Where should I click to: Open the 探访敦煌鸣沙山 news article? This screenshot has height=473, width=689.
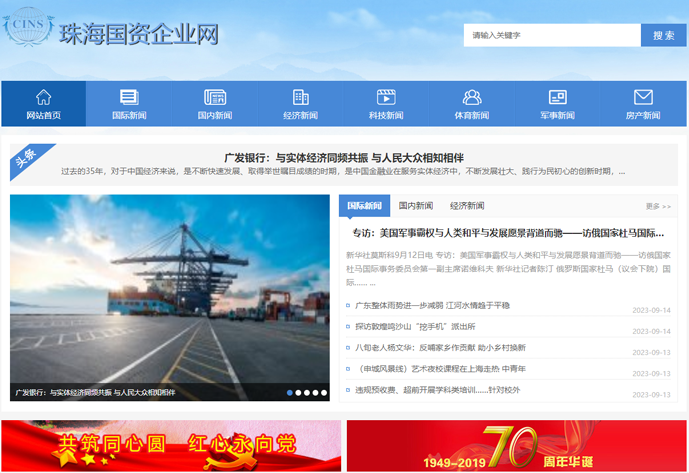[415, 327]
